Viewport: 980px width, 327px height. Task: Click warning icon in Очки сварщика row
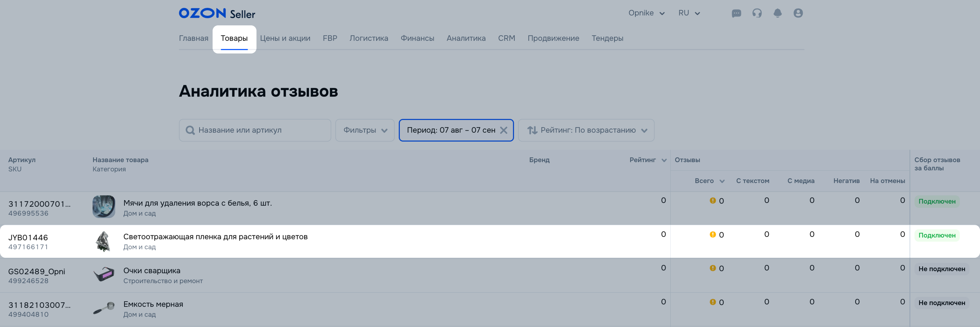click(x=713, y=268)
